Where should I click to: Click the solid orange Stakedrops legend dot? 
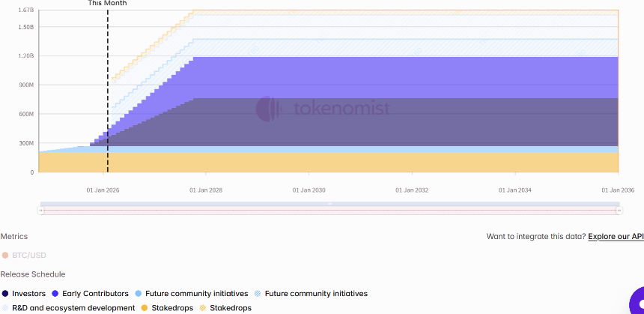142,308
